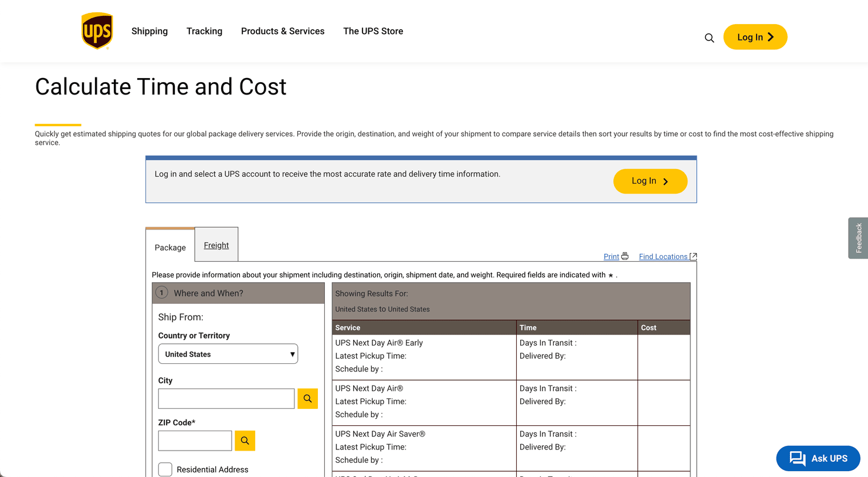Open the Ask UPS chat button
Screen dimensions: 868x477
click(818, 458)
